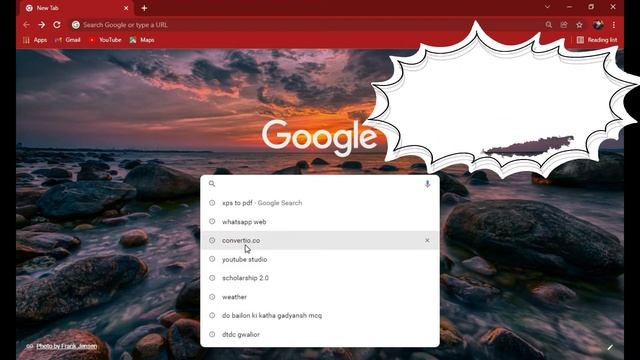
Task: Click the Google logo
Action: (x=319, y=138)
